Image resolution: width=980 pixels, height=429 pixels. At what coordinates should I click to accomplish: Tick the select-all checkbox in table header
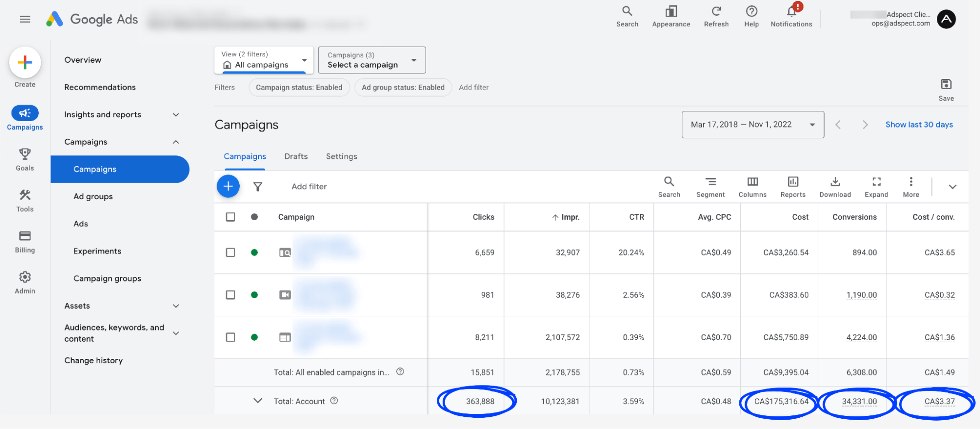(230, 217)
